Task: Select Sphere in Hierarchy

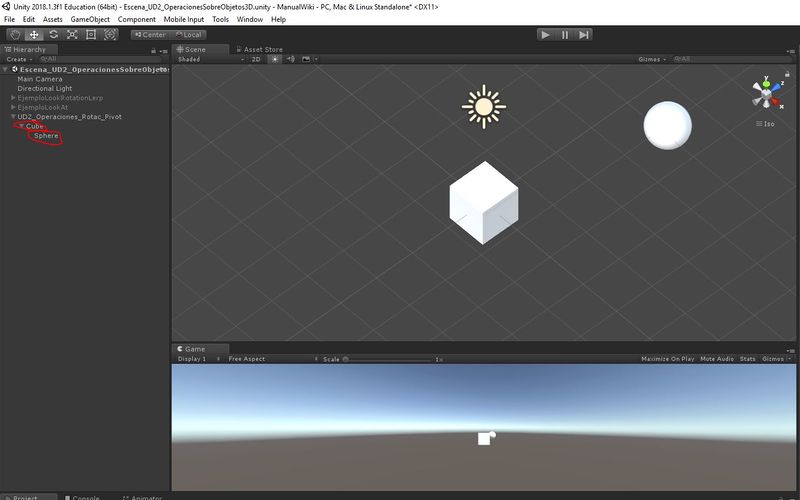Action: point(46,136)
